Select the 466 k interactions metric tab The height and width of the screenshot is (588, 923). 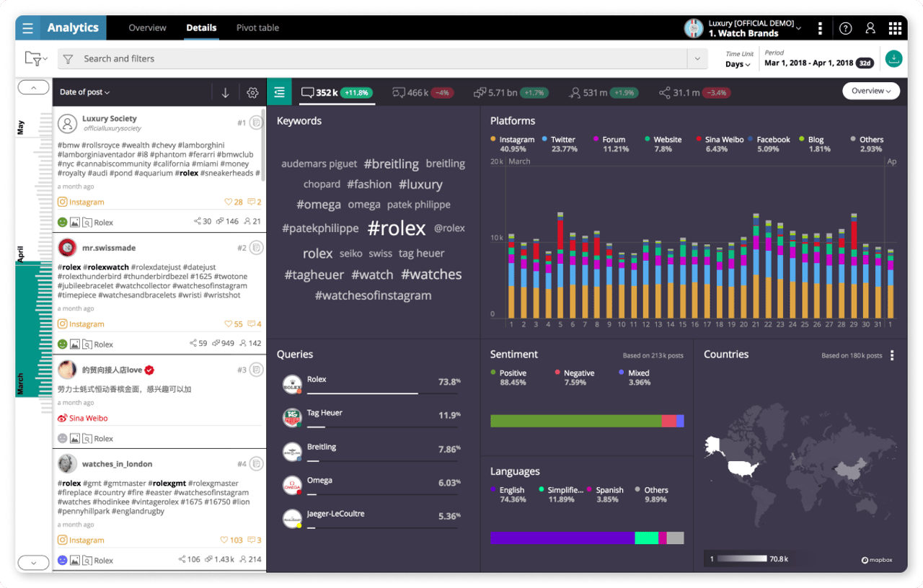coord(423,92)
